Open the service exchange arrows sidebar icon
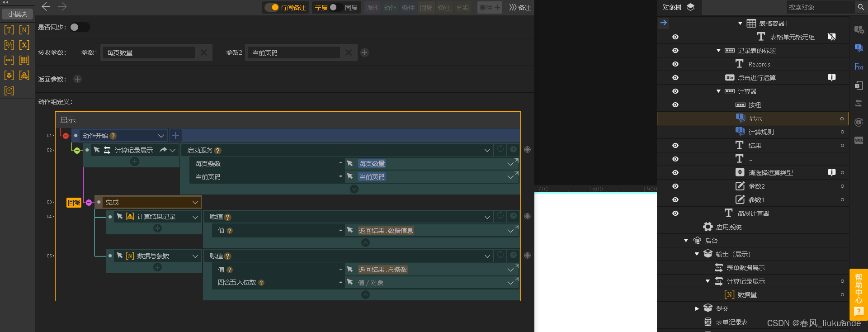The image size is (868, 332). [x=859, y=104]
